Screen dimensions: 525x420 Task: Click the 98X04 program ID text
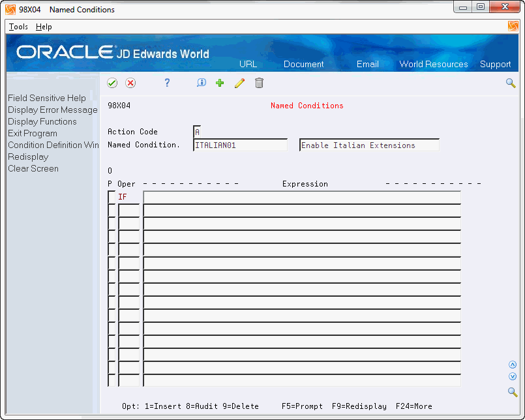(119, 106)
